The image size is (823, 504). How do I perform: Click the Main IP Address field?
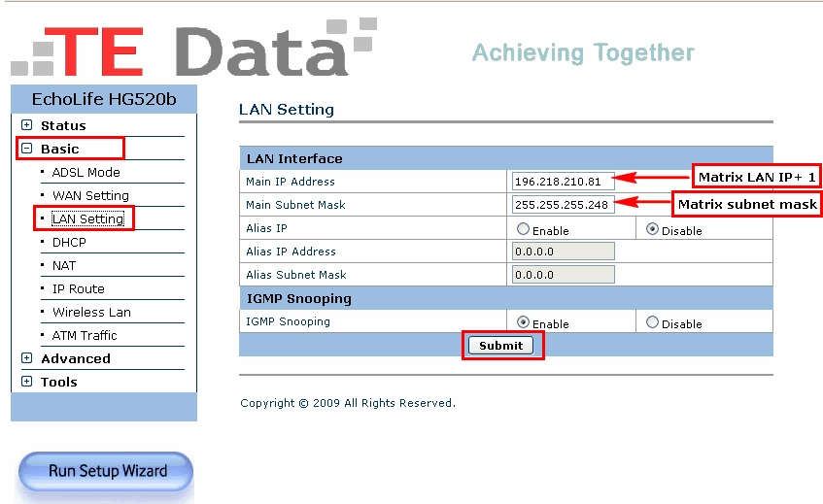pyautogui.click(x=562, y=181)
